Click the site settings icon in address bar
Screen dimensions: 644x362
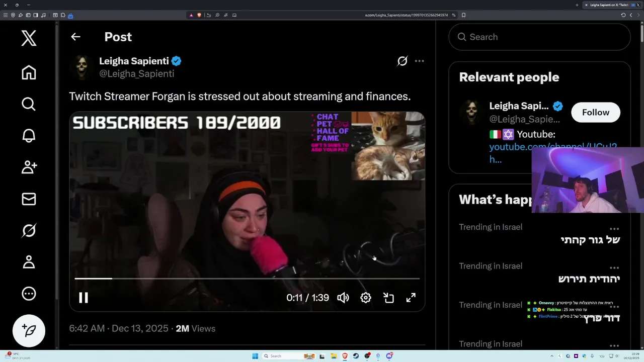pos(453,15)
